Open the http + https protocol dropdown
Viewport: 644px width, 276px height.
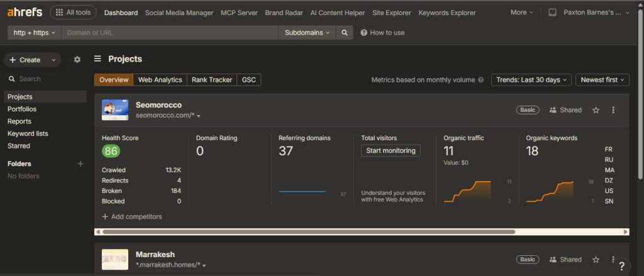coord(34,33)
